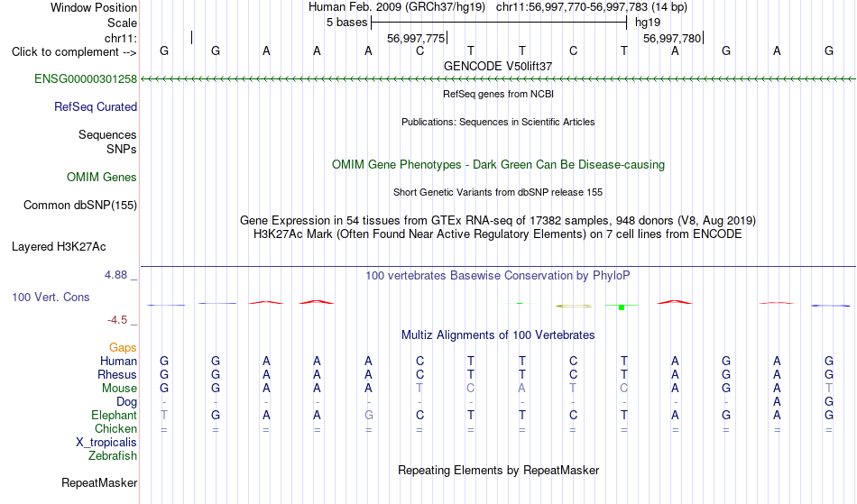Click the olive-yellow conservation bar

pyautogui.click(x=574, y=306)
